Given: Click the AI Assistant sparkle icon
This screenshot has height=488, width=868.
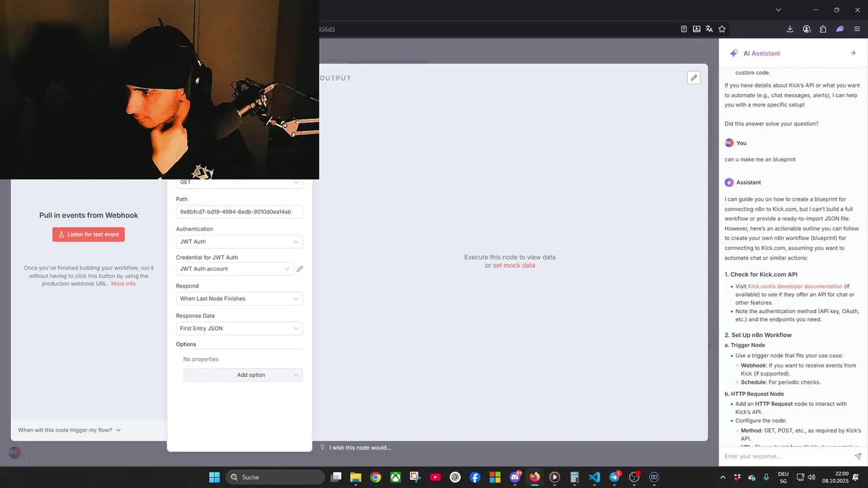Looking at the screenshot, I should 734,53.
